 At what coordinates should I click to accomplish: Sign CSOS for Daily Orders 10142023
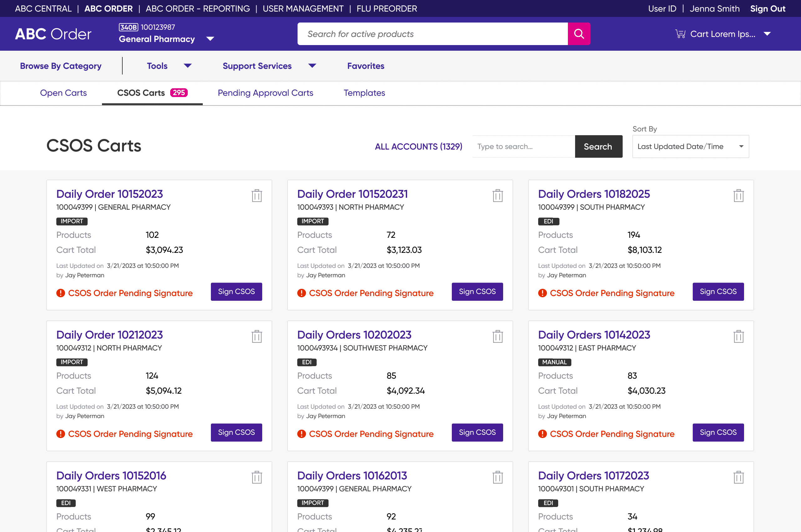[x=718, y=432]
